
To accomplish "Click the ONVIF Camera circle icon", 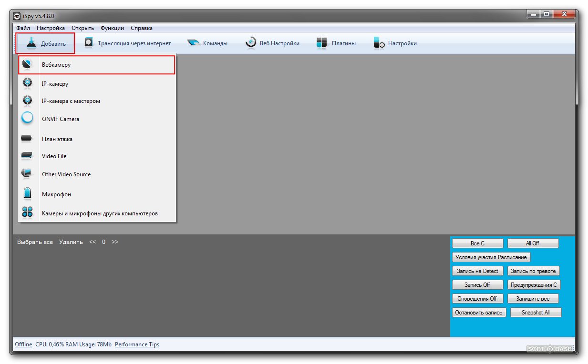I will (x=28, y=118).
